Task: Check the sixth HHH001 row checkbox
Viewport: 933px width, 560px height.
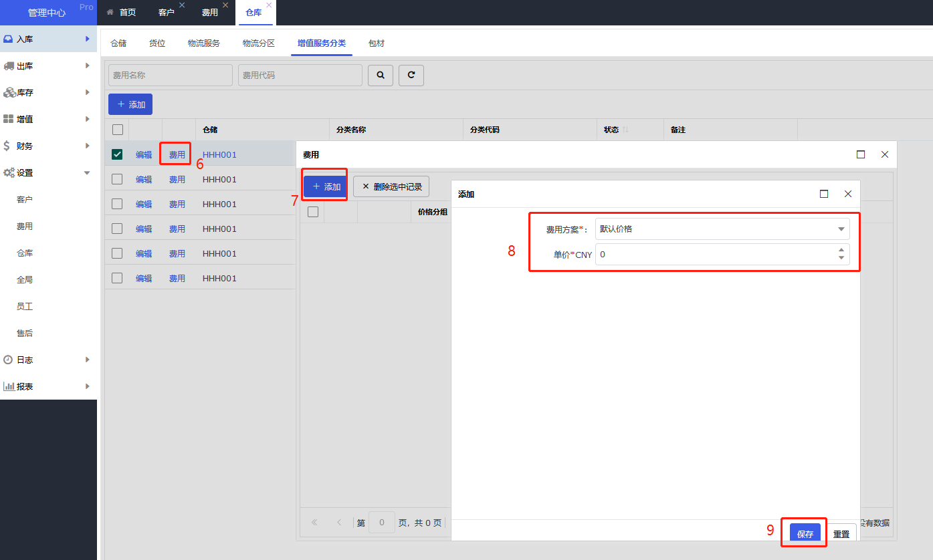Action: [x=117, y=278]
